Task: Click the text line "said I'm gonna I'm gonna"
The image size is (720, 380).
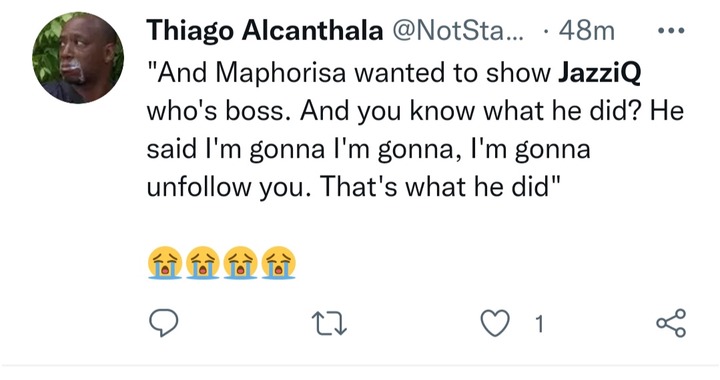Action: click(300, 150)
